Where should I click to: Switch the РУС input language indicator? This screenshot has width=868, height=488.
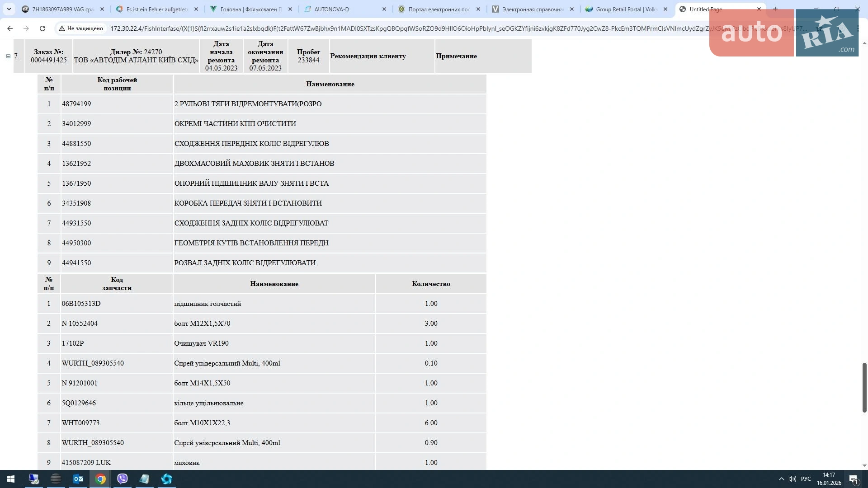pos(806,479)
